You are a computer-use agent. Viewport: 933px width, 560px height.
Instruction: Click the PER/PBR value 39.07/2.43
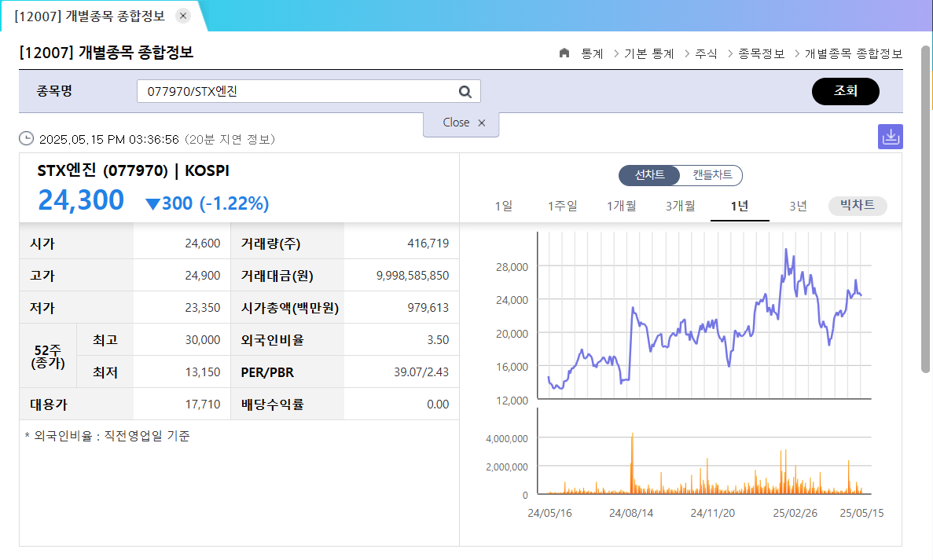(x=421, y=372)
